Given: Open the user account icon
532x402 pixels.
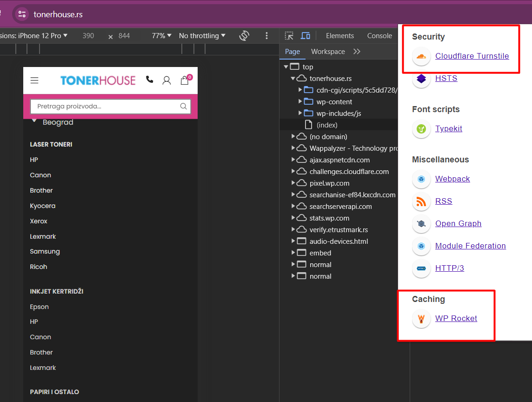Looking at the screenshot, I should (166, 80).
